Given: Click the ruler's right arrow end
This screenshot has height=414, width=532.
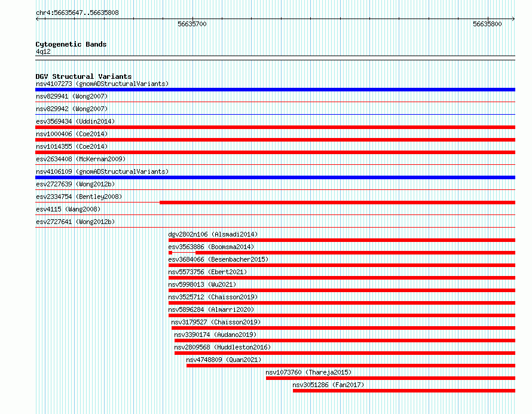Looking at the screenshot, I should tap(513, 19).
